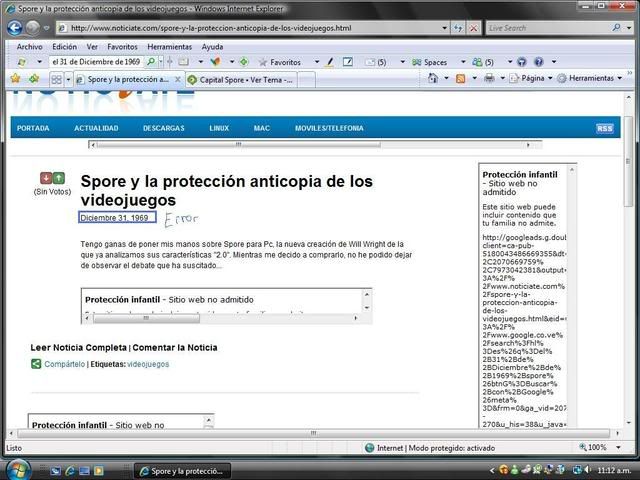Vote down with the red arrow icon
The height and width of the screenshot is (480, 640).
click(x=46, y=178)
